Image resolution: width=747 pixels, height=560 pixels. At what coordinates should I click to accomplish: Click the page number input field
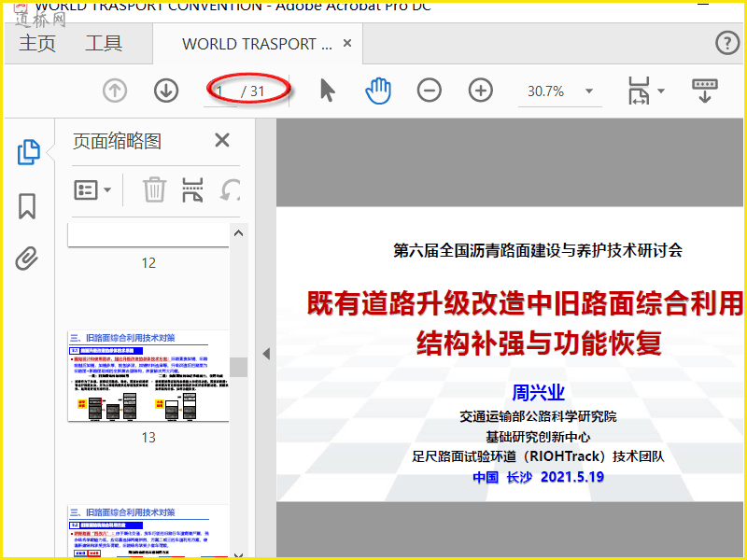click(x=220, y=91)
